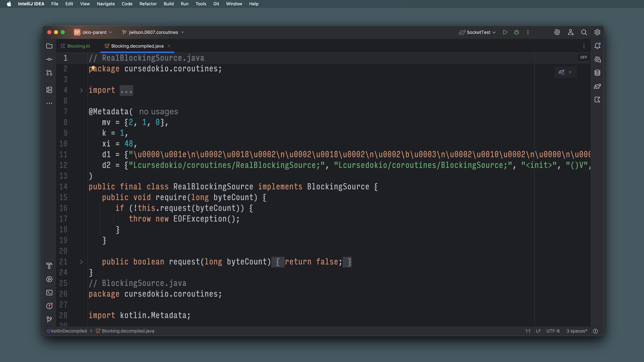The image size is (644, 362).
Task: Open the Database tool window
Action: pyautogui.click(x=597, y=73)
